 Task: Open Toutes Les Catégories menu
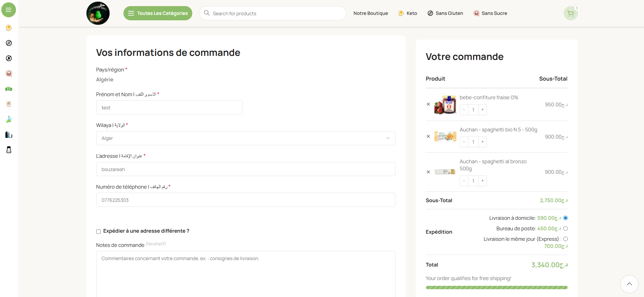point(158,13)
